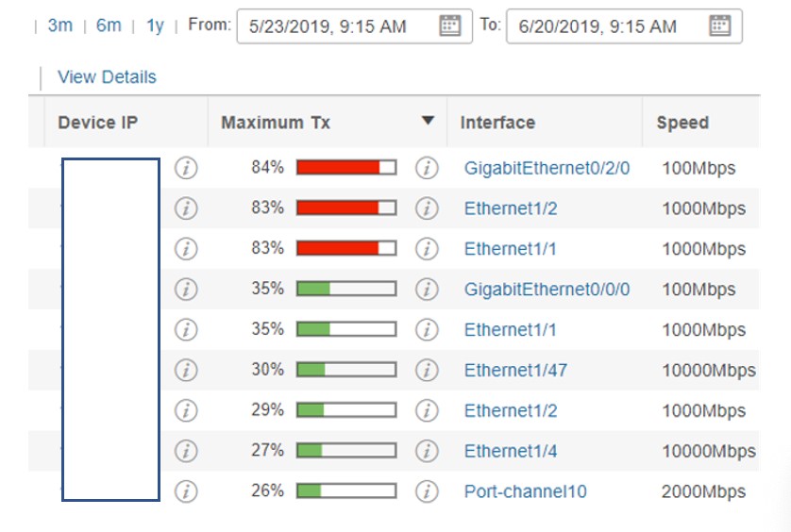Sort by Device IP column header

point(98,123)
